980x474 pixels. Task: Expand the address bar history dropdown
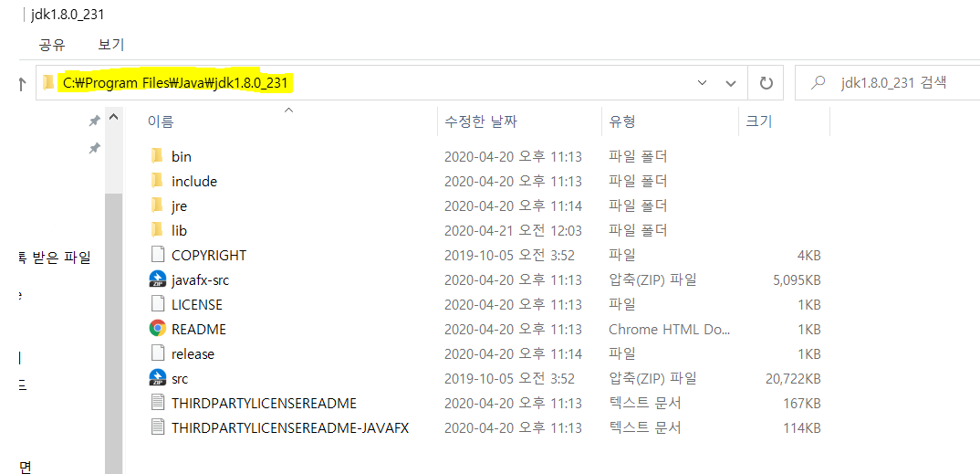coord(731,83)
